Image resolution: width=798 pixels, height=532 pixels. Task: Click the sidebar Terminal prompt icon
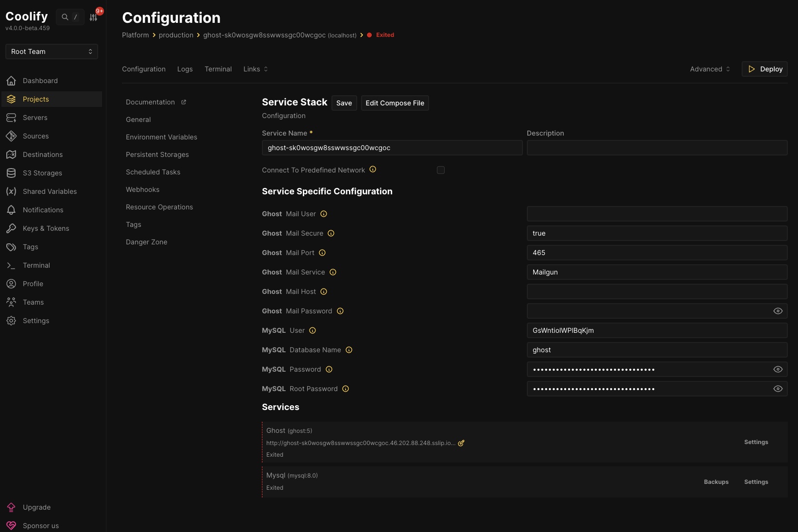[x=11, y=265]
